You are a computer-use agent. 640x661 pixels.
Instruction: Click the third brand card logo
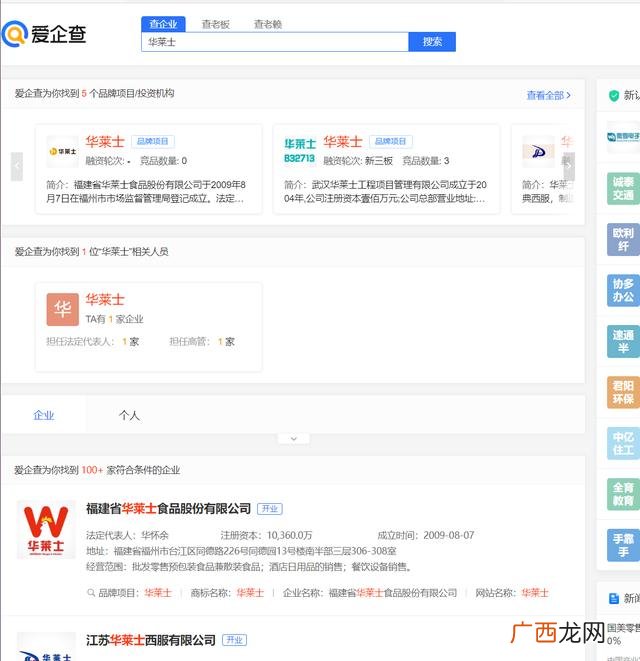[x=538, y=151]
